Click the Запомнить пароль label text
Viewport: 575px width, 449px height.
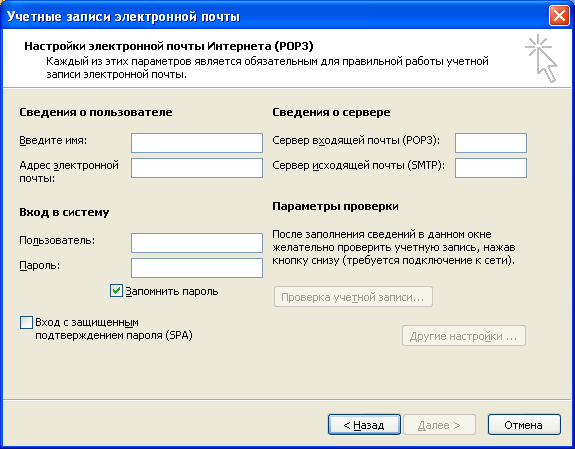(x=172, y=291)
